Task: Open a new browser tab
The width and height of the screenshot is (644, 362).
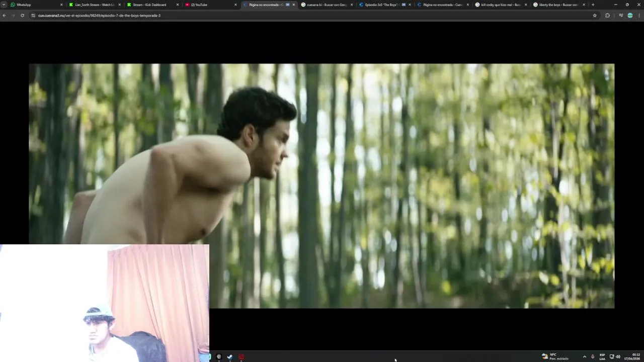Action: click(593, 5)
